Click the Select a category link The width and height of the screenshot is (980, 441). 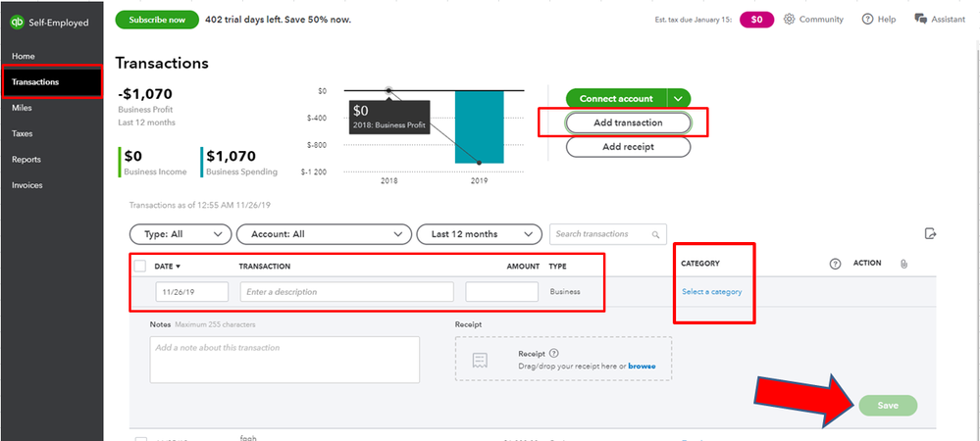(712, 292)
